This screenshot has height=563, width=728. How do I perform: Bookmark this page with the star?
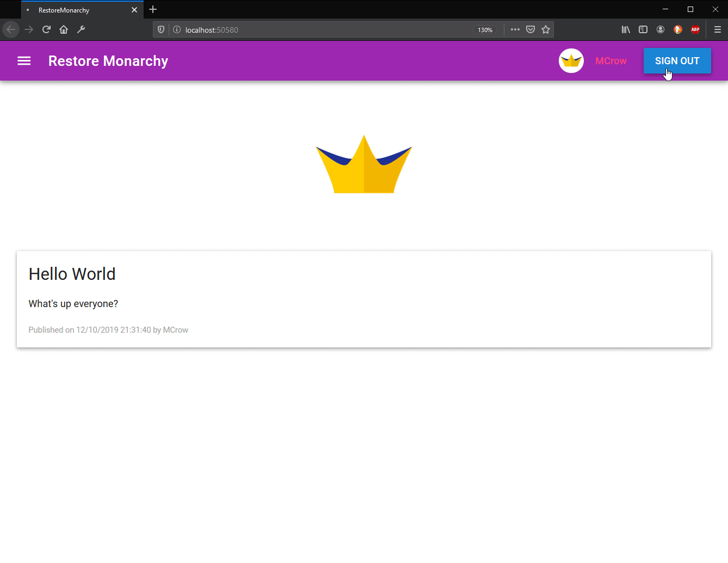[546, 29]
